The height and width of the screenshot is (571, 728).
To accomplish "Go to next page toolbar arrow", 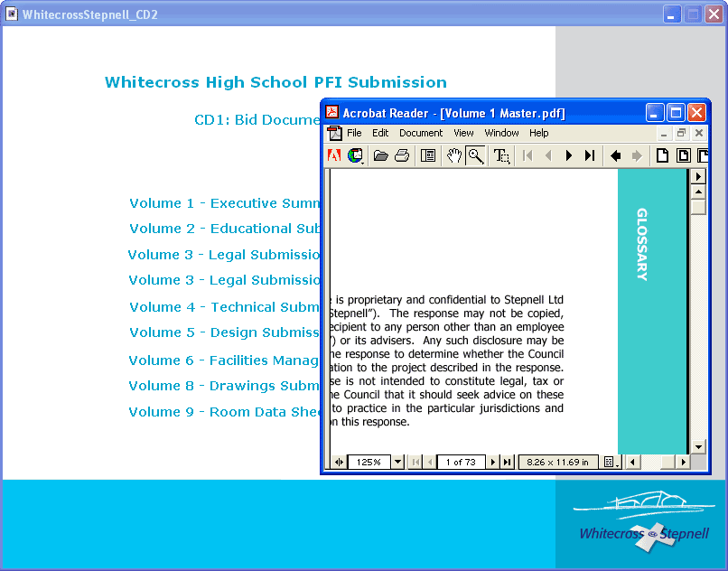I will [569, 155].
